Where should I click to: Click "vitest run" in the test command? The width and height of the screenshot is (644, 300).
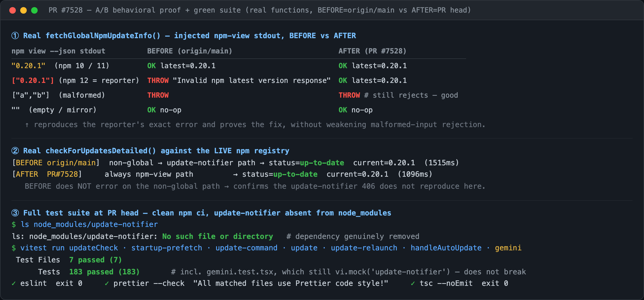click(43, 248)
